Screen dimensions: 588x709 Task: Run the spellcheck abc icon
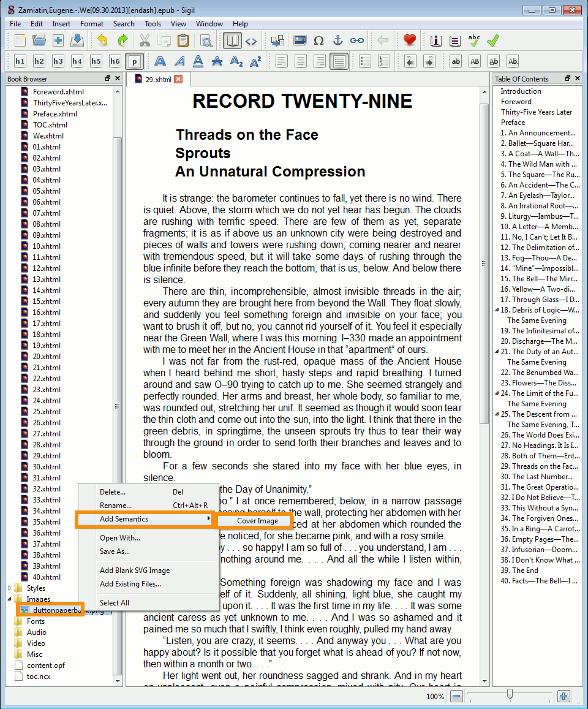click(474, 40)
